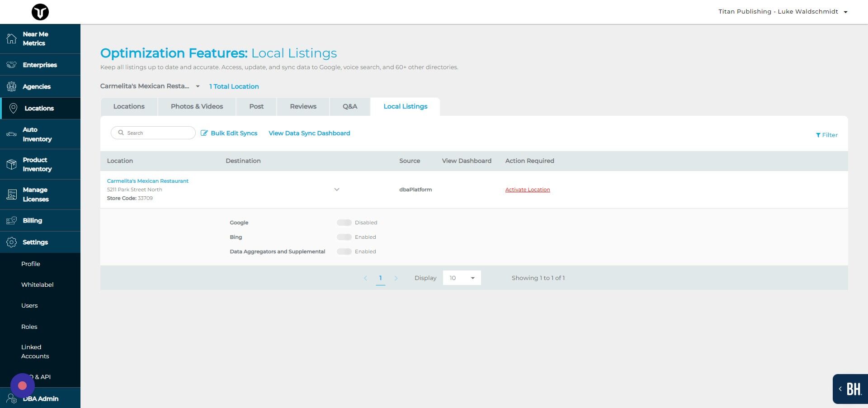Open the BH widget at bottom right
Viewport: 868px width, 408px height.
[x=850, y=389]
